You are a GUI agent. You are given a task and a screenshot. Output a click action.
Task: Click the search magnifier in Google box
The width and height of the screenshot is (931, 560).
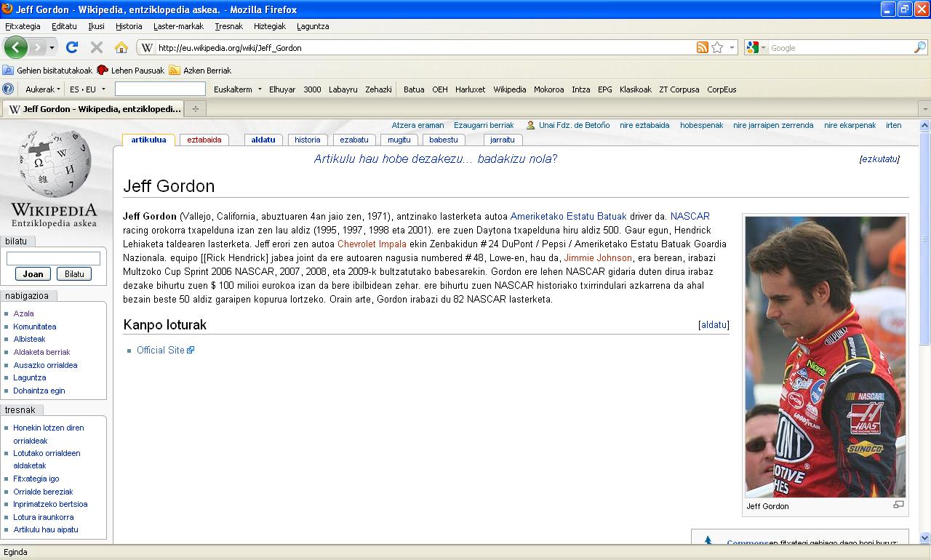[920, 48]
